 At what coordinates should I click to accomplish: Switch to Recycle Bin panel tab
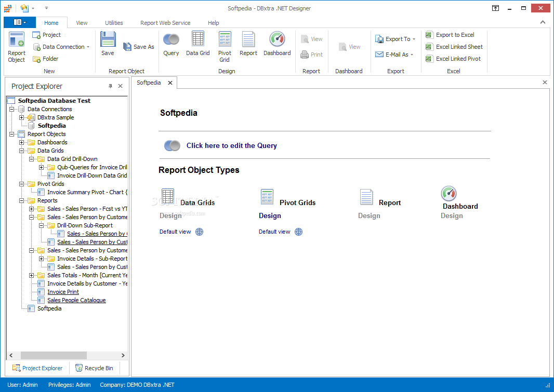coord(95,368)
